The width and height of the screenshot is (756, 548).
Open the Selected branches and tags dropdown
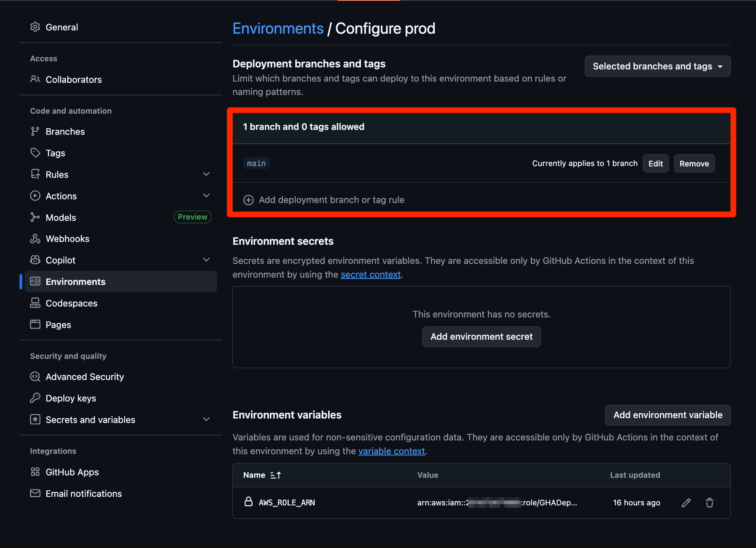tap(657, 66)
